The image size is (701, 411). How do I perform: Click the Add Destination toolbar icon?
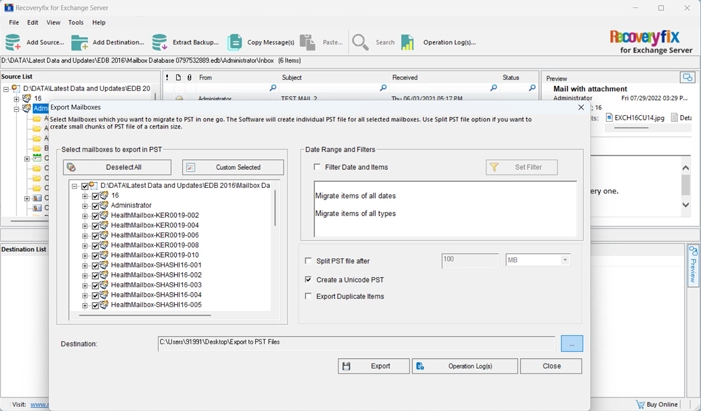[79, 42]
